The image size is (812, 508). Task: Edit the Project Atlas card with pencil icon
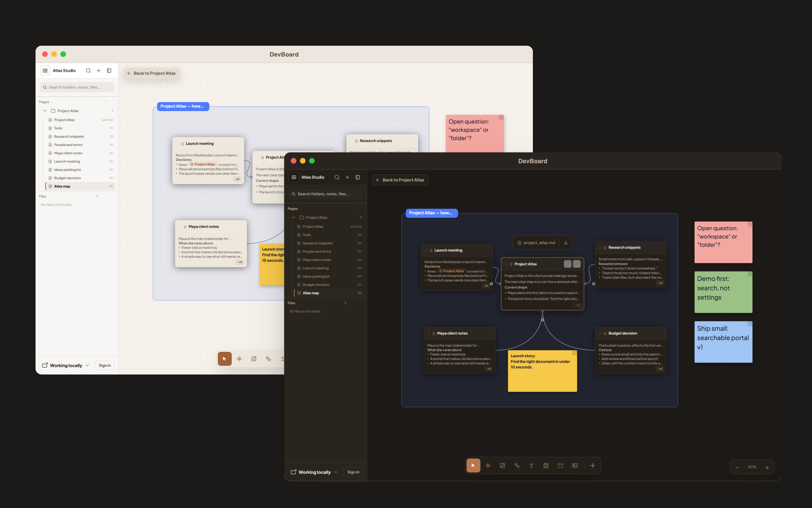click(x=577, y=264)
